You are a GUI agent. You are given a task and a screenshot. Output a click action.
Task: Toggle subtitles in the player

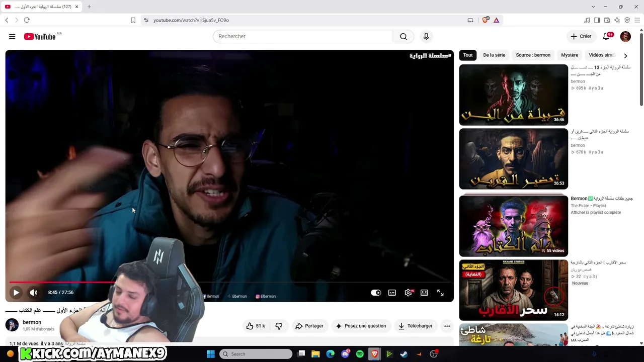(392, 293)
